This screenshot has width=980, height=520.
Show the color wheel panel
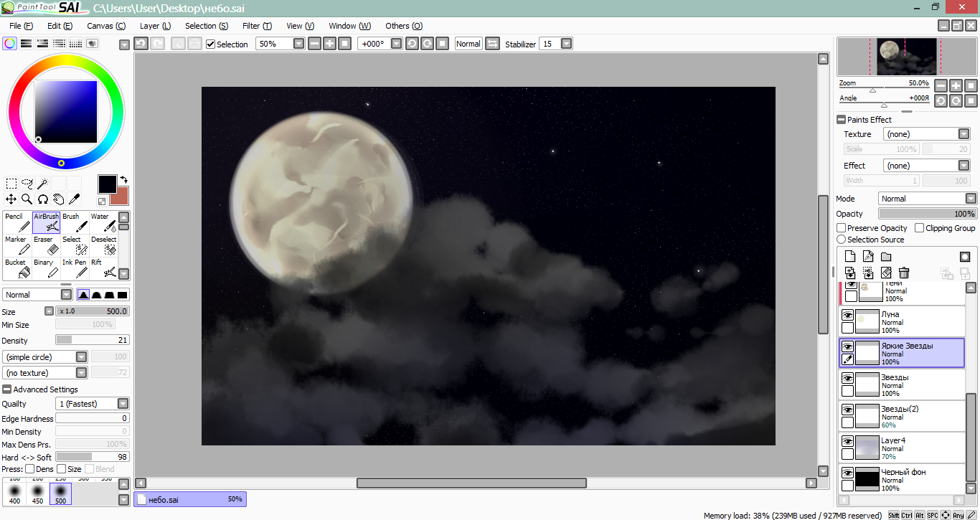9,44
